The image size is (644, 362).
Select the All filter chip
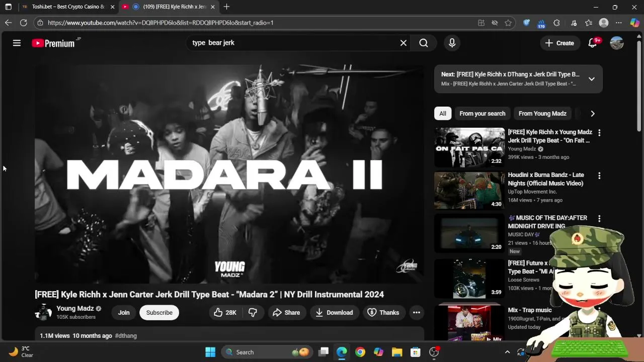click(x=443, y=114)
